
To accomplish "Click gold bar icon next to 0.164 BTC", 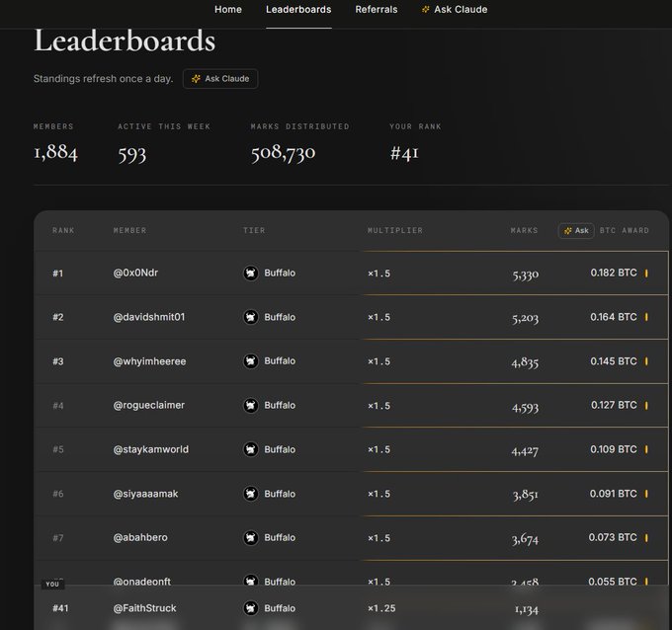I will click(646, 317).
